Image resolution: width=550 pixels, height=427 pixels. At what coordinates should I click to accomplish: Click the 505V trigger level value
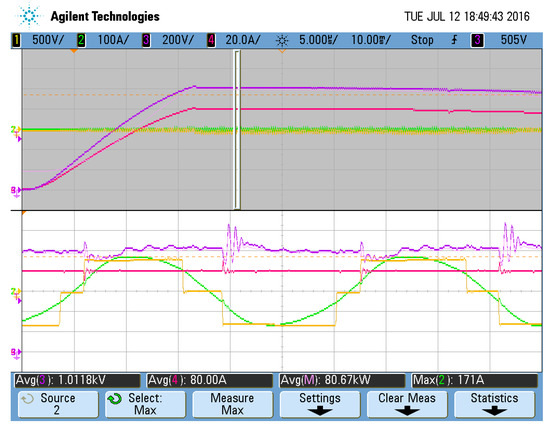(x=514, y=40)
